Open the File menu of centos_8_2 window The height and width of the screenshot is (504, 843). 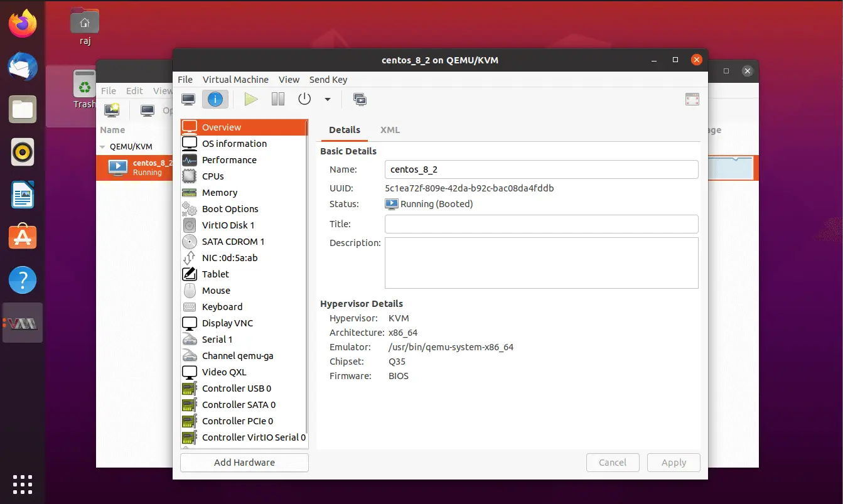point(185,80)
